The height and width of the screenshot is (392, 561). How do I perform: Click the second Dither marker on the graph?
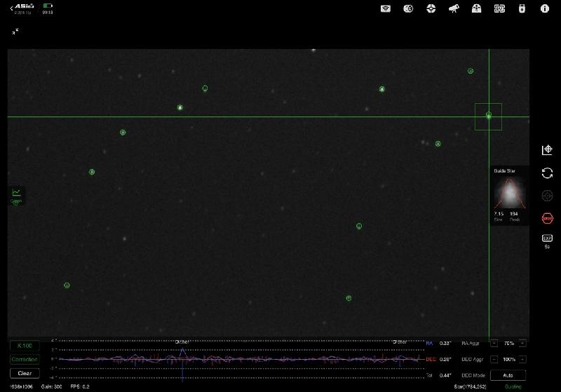(x=400, y=342)
